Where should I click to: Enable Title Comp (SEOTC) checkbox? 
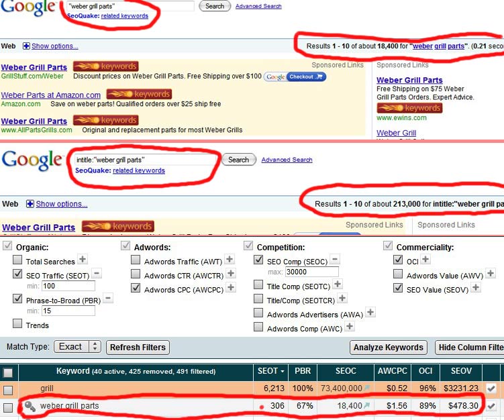(x=258, y=284)
